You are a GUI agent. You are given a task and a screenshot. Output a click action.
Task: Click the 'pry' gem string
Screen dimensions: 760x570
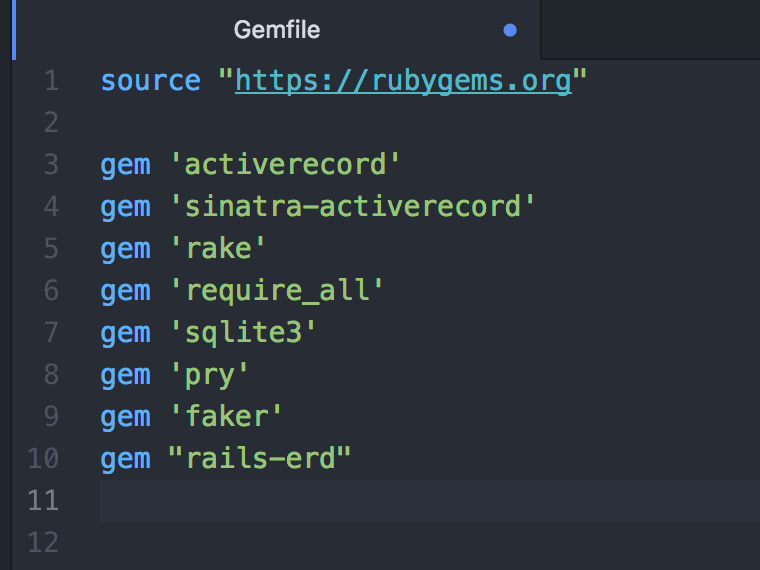point(209,375)
